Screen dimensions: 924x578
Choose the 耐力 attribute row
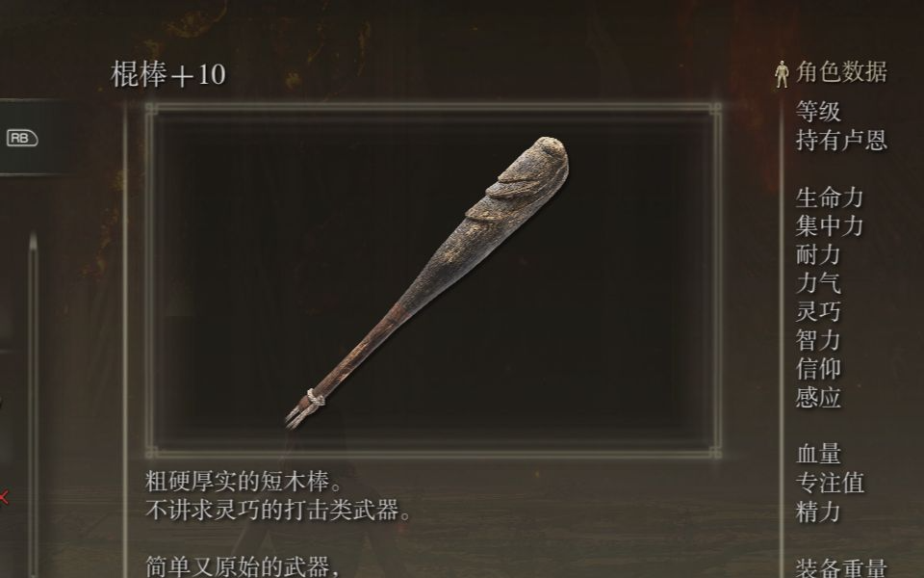click(818, 254)
